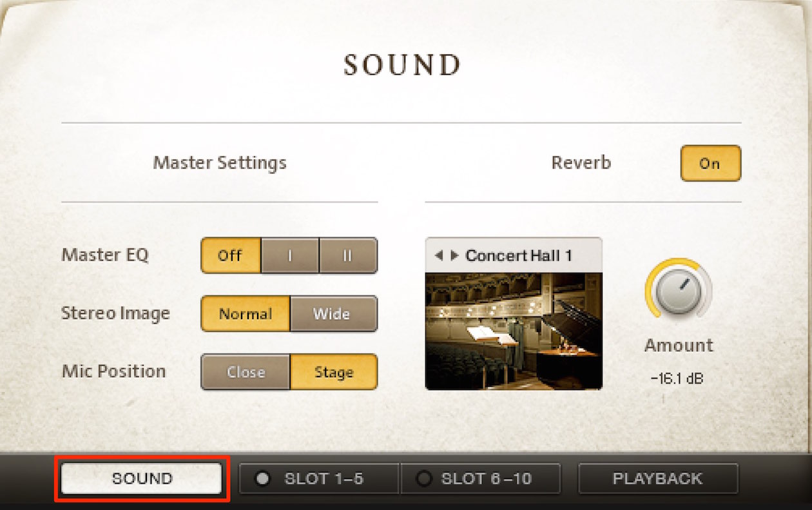812x510 pixels.
Task: Click the previous reverb preset arrow
Action: [439, 255]
